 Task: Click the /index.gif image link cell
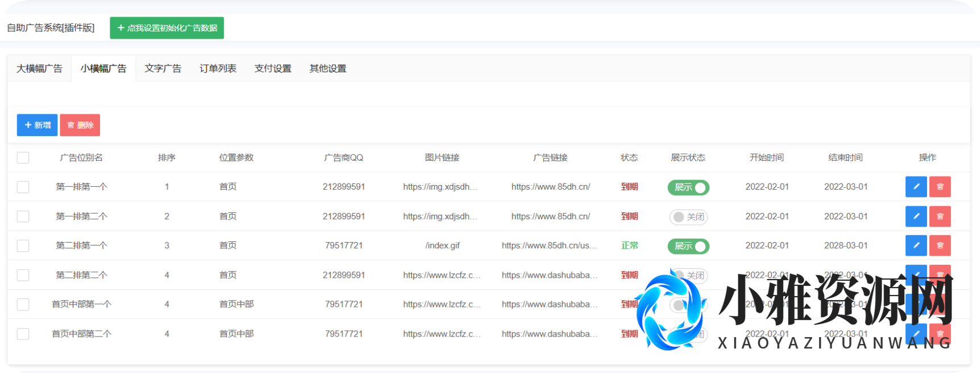[x=443, y=245]
